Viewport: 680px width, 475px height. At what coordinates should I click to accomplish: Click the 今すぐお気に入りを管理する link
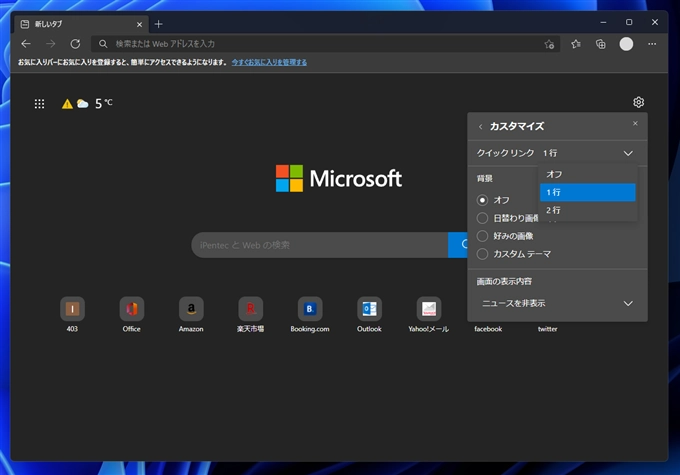269,62
